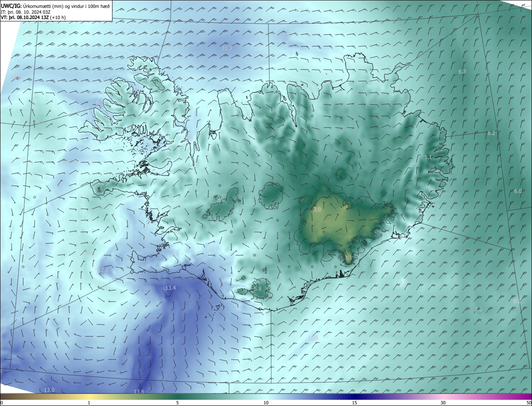Click the 11.7 value label on the map

(x=227, y=49)
